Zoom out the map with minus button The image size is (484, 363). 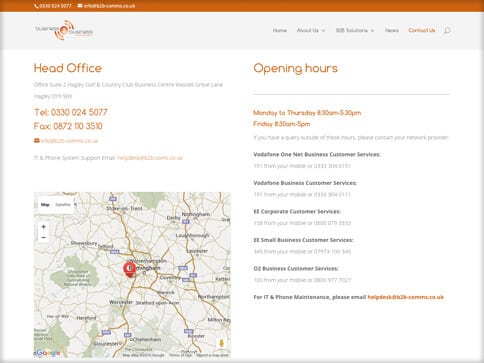click(44, 238)
